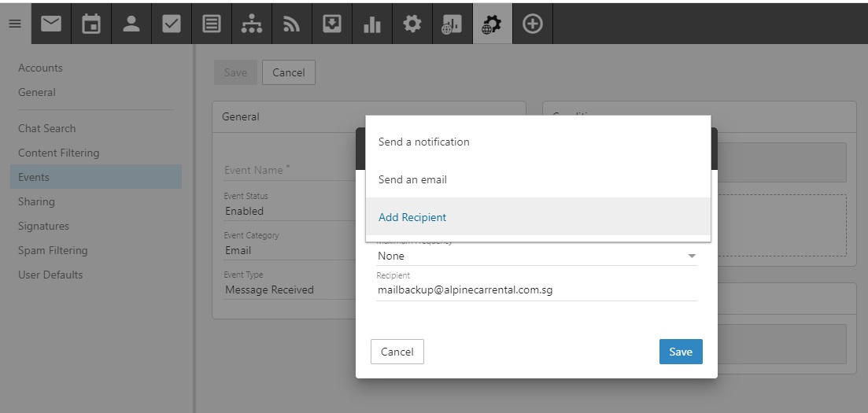Click the Recipient email input field
Viewport: 868px width, 413px height.
(x=536, y=290)
